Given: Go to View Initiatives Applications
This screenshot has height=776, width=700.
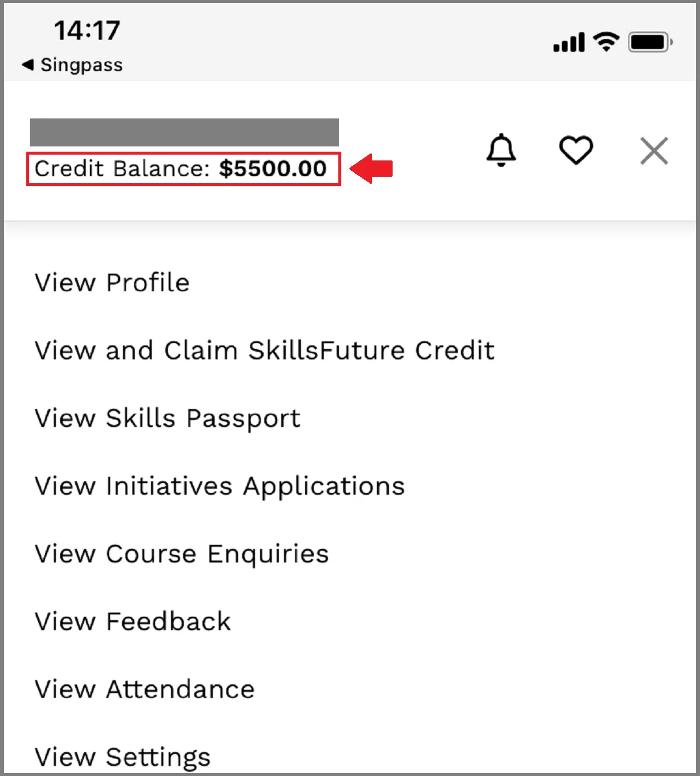Looking at the screenshot, I should point(219,486).
